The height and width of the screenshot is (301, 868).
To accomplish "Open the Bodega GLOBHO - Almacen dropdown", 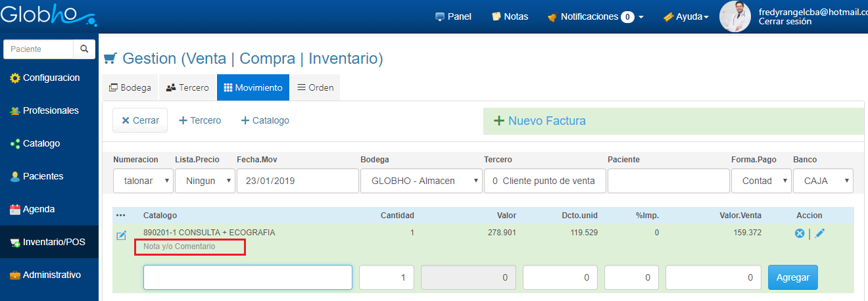I will click(x=421, y=181).
